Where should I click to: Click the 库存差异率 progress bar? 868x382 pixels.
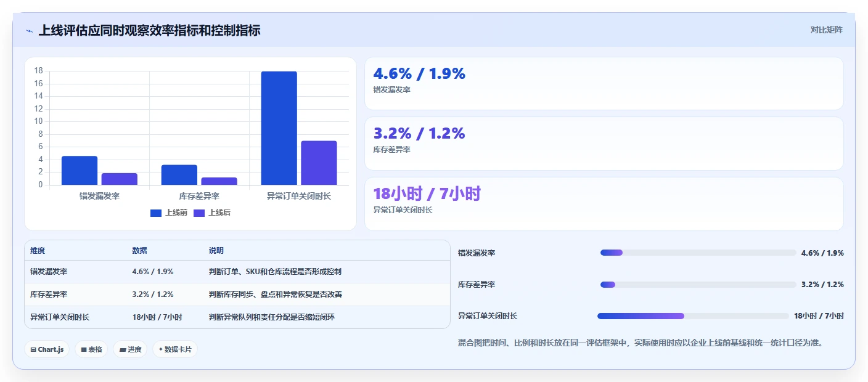point(698,284)
